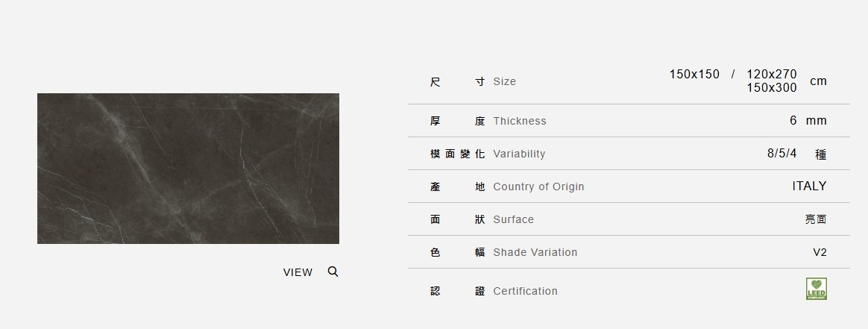
Task: Select the 150x150 size value
Action: click(694, 74)
